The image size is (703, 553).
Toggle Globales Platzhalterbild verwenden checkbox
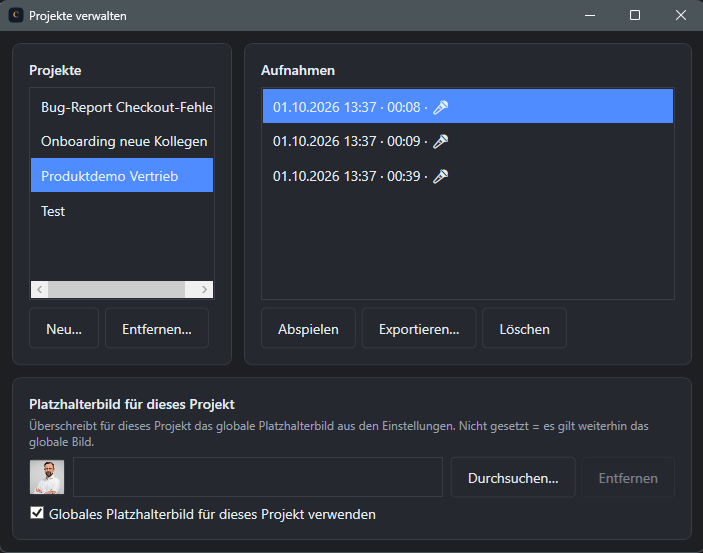coord(37,512)
